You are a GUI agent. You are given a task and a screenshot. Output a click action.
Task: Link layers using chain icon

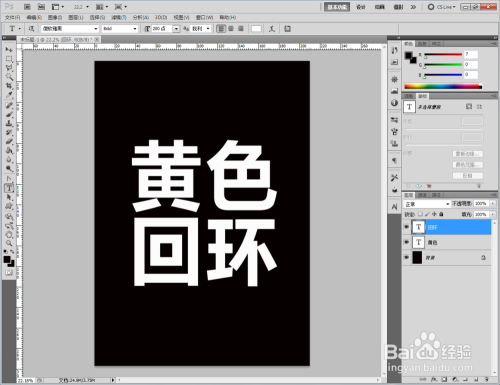click(x=423, y=379)
